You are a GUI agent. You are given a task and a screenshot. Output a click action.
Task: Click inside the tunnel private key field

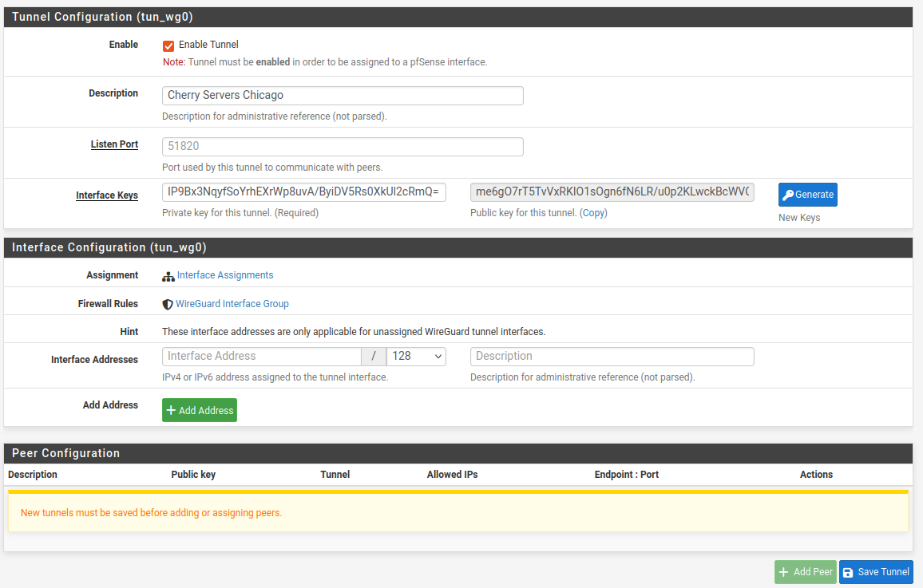[x=304, y=192]
